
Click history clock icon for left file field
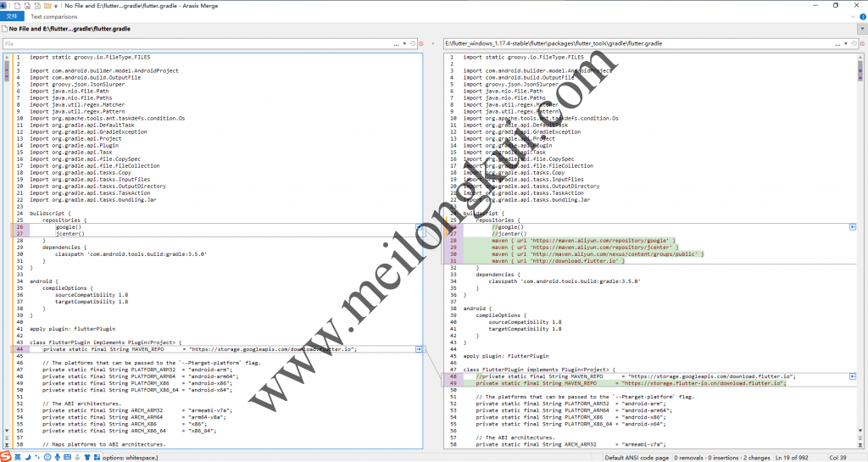[x=413, y=43]
